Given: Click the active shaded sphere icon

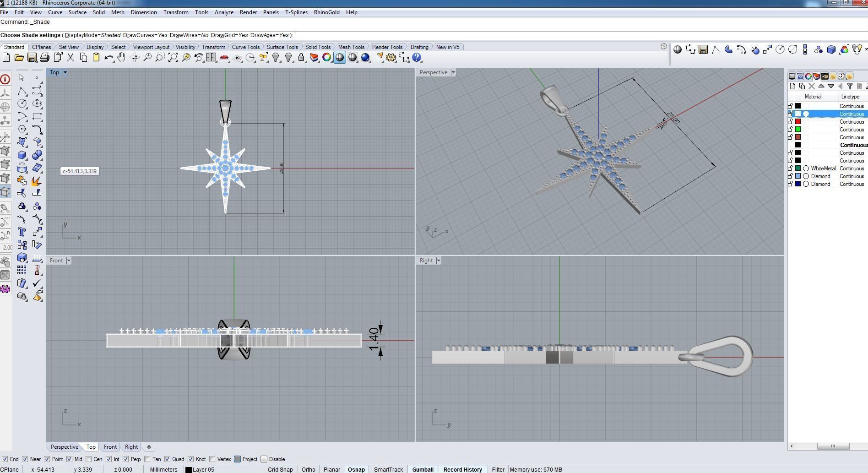Looking at the screenshot, I should pyautogui.click(x=340, y=57).
